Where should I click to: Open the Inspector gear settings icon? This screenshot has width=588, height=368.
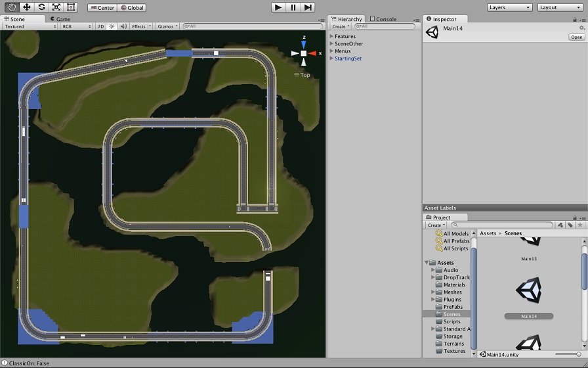tap(581, 28)
